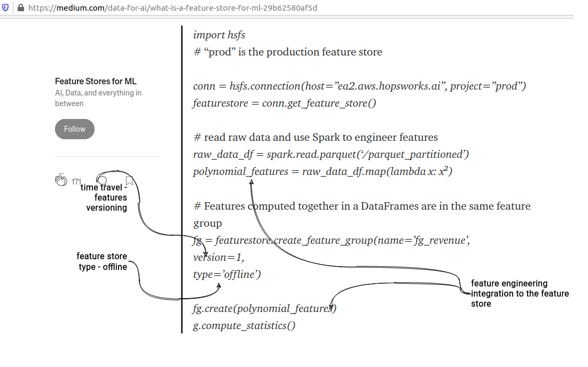
Task: Click the 'g.compute_statistics()' code line
Action: point(244,326)
